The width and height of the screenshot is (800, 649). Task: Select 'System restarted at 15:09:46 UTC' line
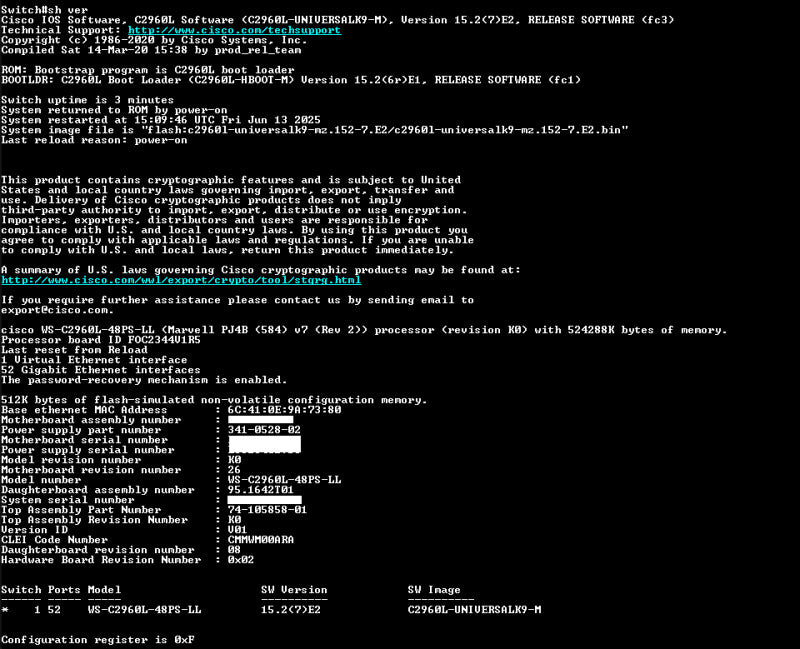161,120
